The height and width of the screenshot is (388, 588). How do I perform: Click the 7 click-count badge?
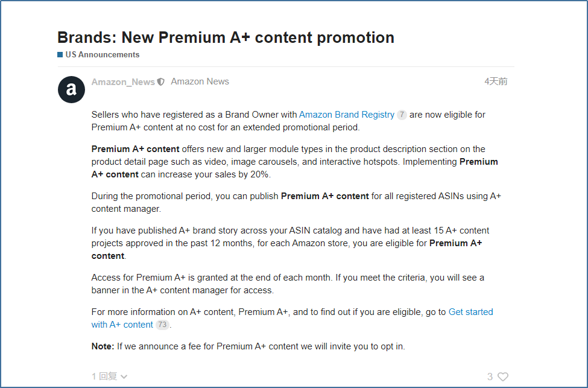[x=402, y=115]
